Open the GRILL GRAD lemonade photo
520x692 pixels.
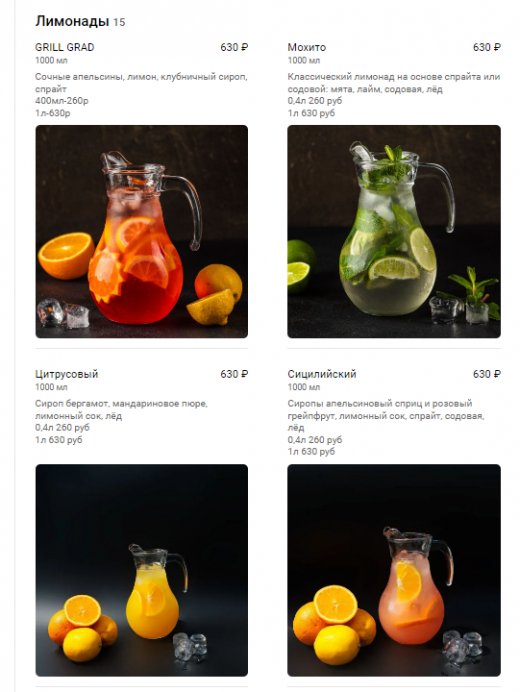(x=141, y=231)
